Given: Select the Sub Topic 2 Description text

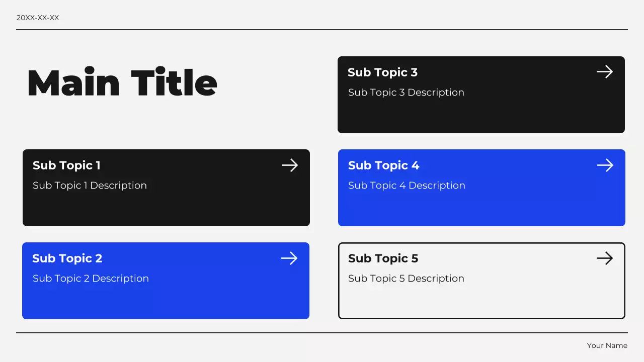Looking at the screenshot, I should (91, 279).
